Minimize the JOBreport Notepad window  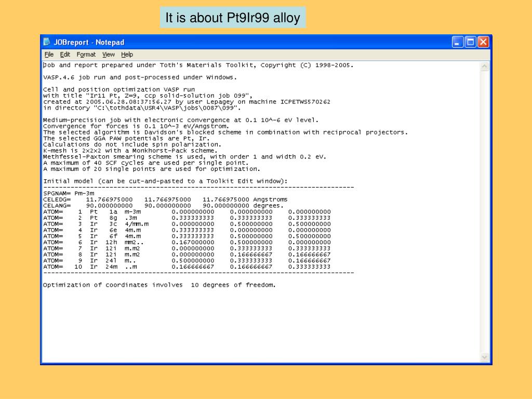(457, 42)
